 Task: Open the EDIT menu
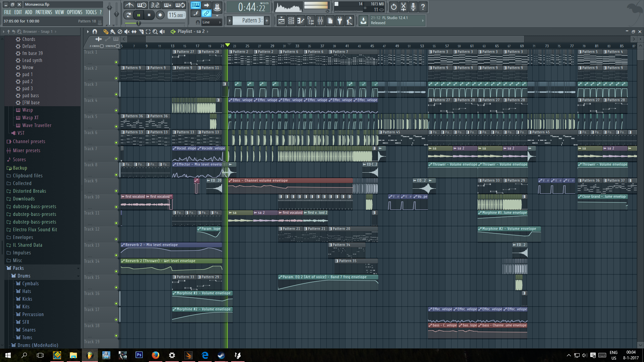(x=18, y=12)
